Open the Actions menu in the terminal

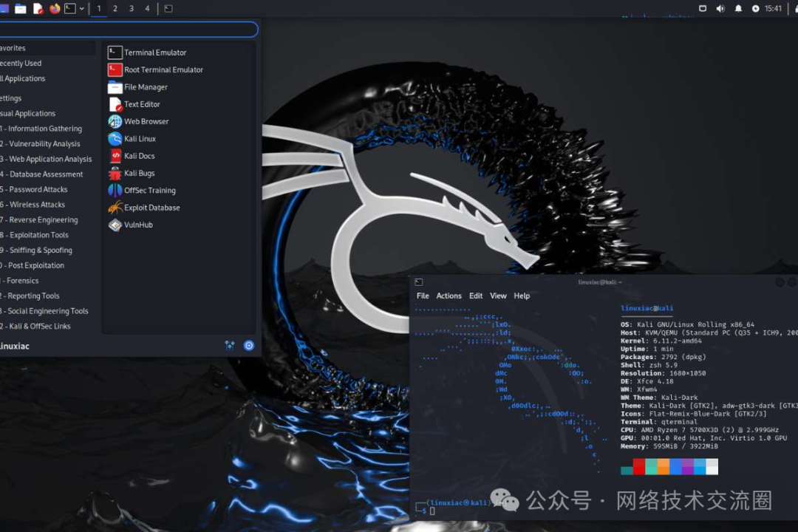(x=449, y=296)
